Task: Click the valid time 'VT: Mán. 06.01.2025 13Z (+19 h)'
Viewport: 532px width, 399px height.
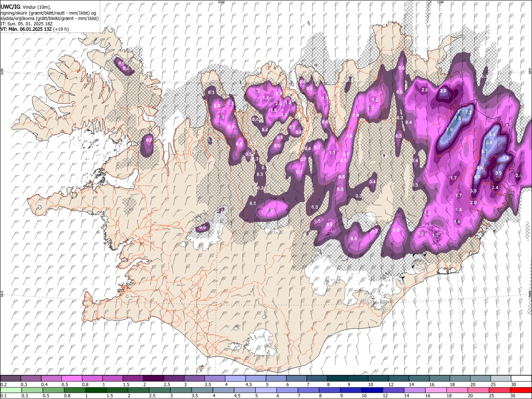Action: [x=34, y=29]
